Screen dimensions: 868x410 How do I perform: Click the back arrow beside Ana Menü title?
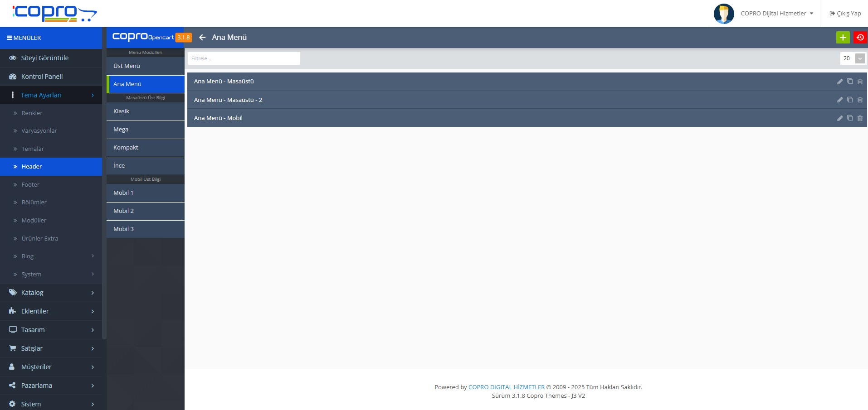(x=202, y=38)
